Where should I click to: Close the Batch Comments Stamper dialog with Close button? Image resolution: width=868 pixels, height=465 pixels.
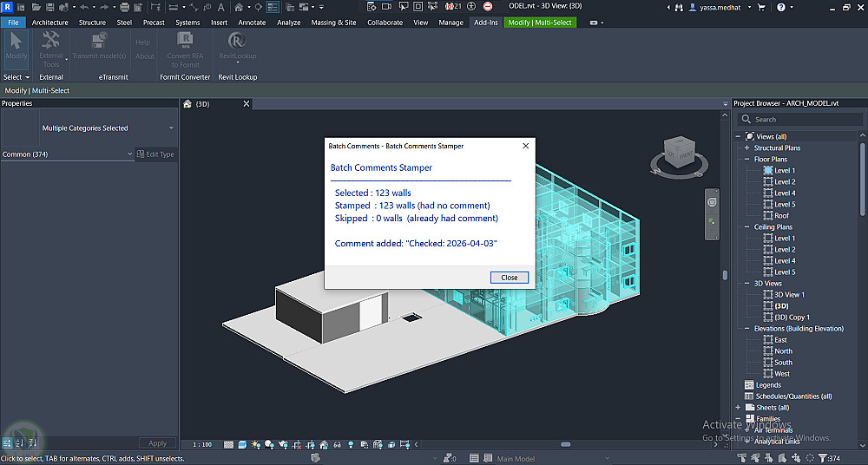click(x=509, y=278)
